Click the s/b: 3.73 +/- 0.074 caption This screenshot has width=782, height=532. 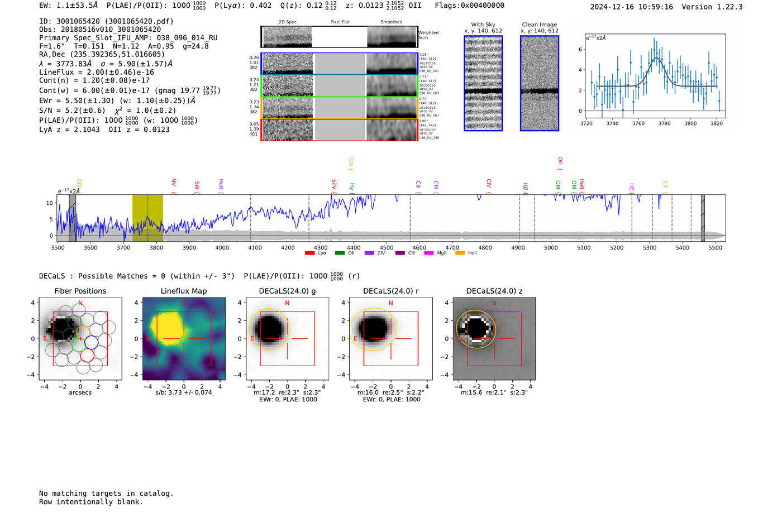[184, 392]
